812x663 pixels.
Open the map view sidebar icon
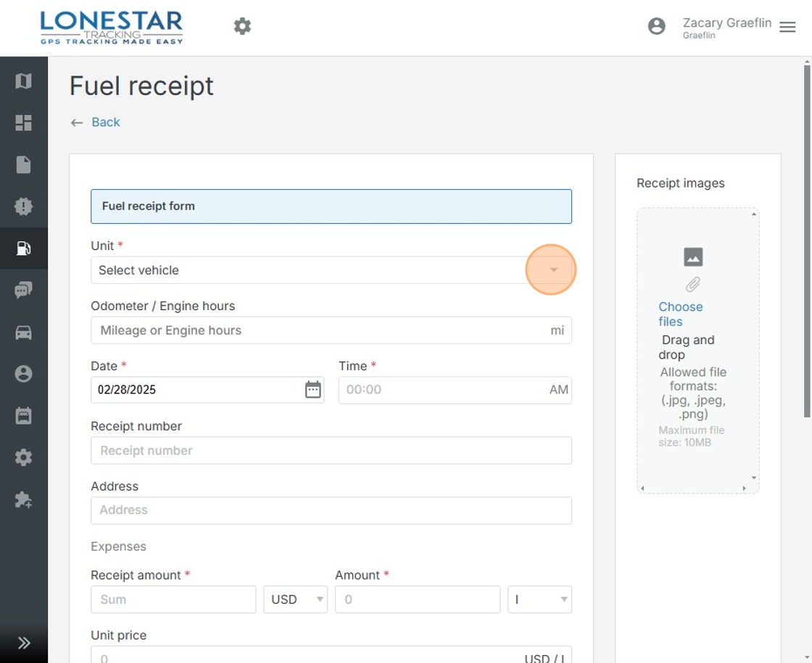pos(23,81)
